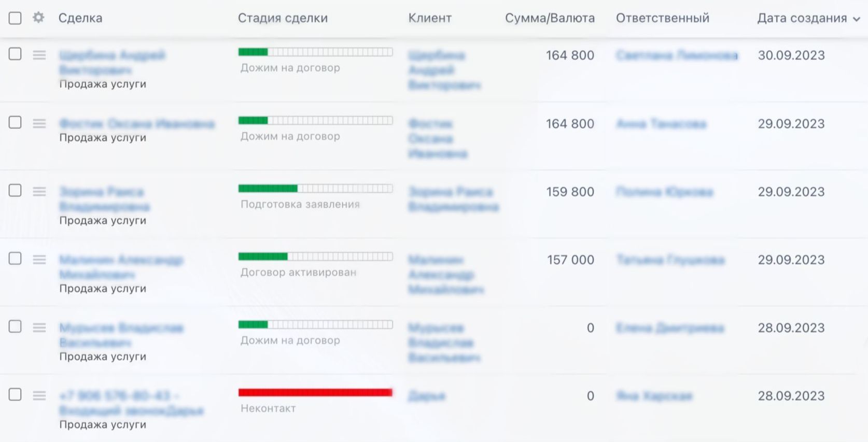Select checkbox of Подготовка заявления deal

[15, 190]
